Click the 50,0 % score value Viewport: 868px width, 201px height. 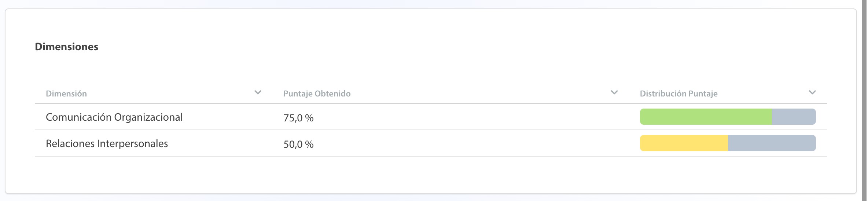tap(298, 144)
